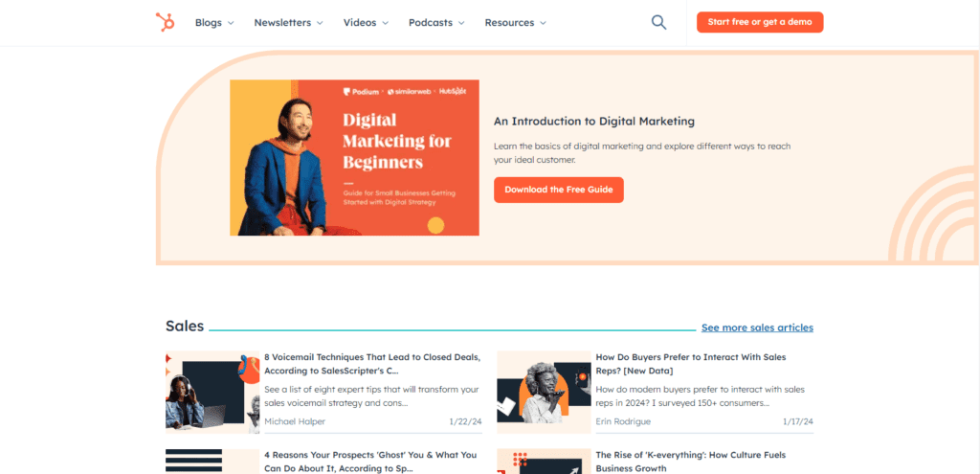Click the date 1/17/24
Viewport: 980px width, 474px height.
coord(798,421)
